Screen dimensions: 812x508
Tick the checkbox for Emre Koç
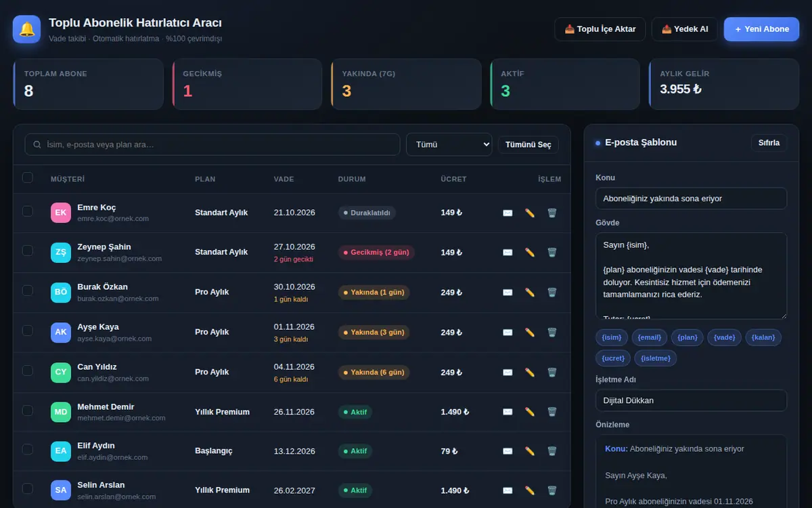tap(28, 211)
